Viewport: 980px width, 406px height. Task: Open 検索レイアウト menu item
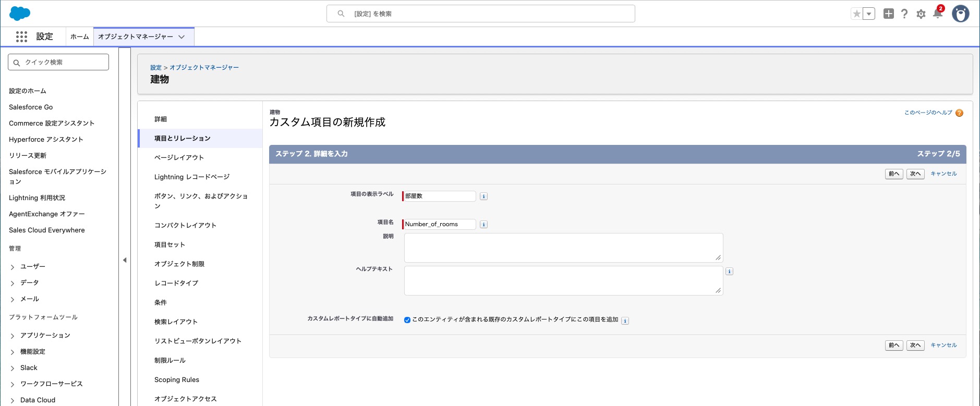click(176, 322)
